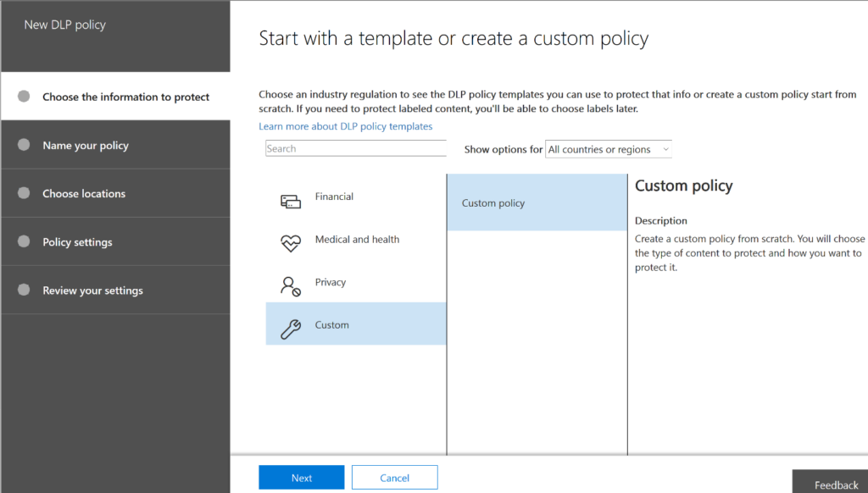Click the Privacy person icon

pos(291,286)
